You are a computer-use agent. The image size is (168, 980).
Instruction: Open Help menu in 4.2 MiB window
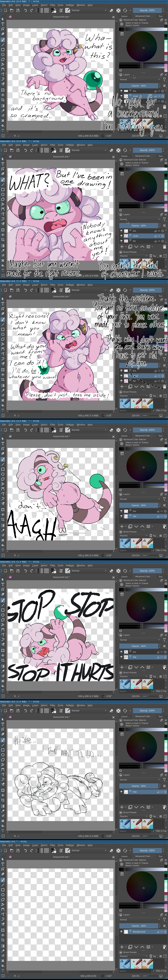tap(90, 565)
